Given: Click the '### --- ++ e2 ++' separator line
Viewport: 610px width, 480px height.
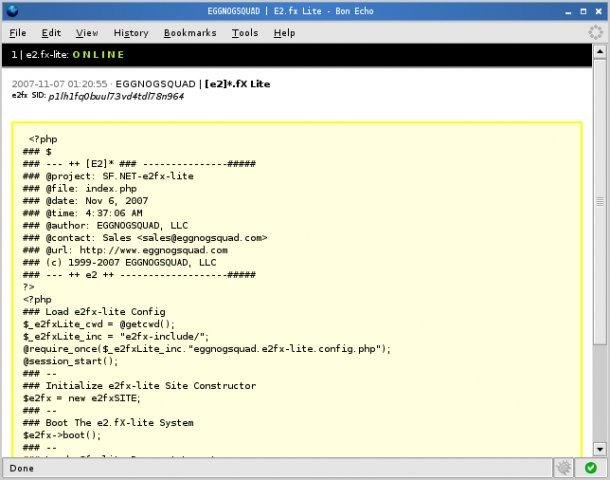Looking at the screenshot, I should click(139, 275).
